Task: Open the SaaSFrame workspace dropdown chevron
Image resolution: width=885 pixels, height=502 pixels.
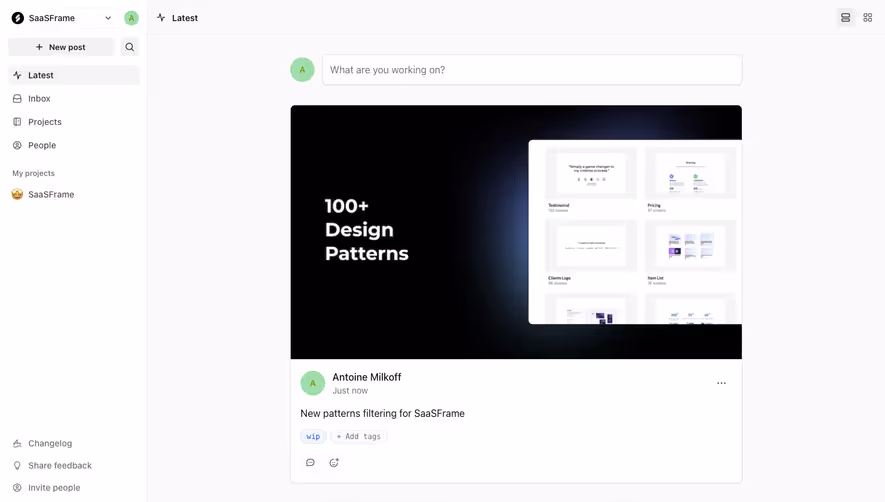Action: [108, 18]
